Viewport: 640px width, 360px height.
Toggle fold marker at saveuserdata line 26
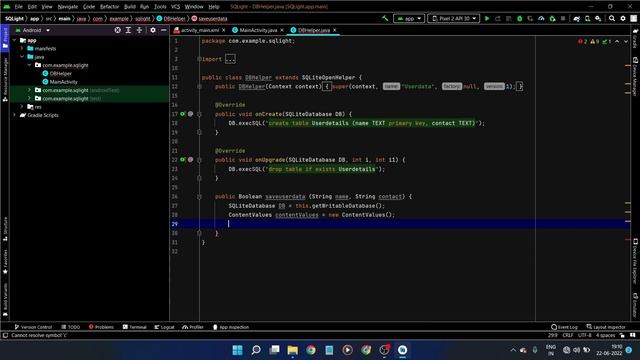tap(199, 196)
